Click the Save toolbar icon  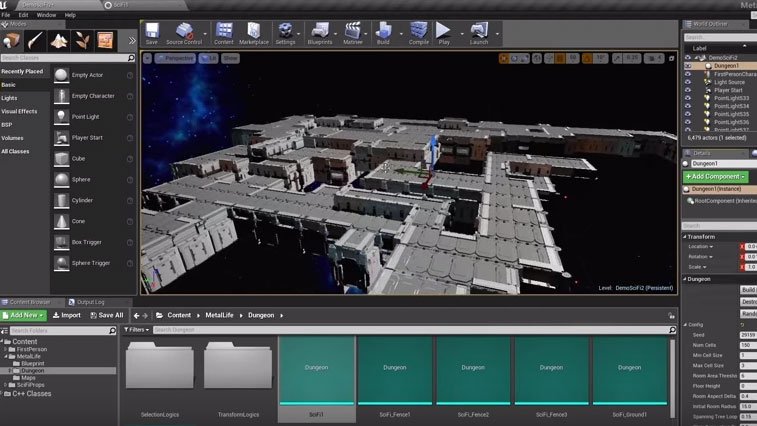(152, 33)
